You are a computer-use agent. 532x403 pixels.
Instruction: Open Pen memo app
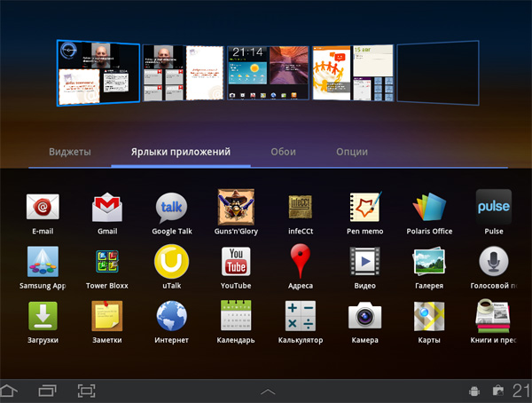tap(364, 209)
